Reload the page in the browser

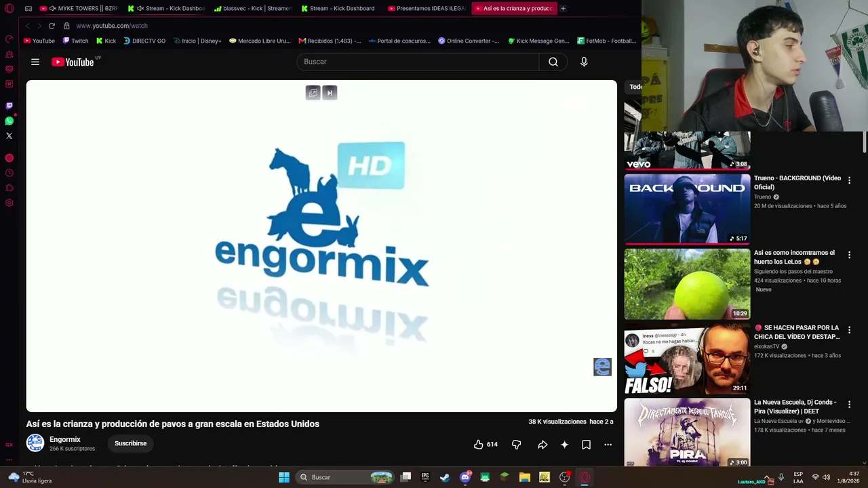coord(52,26)
